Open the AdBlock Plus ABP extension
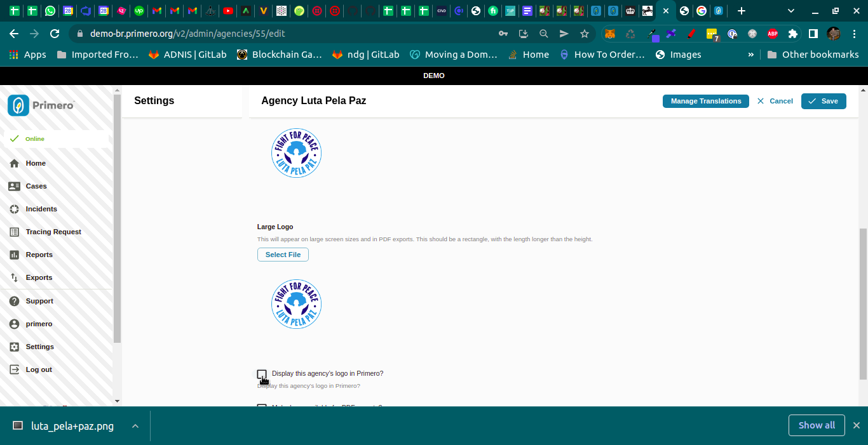Viewport: 868px width, 445px height. [773, 34]
